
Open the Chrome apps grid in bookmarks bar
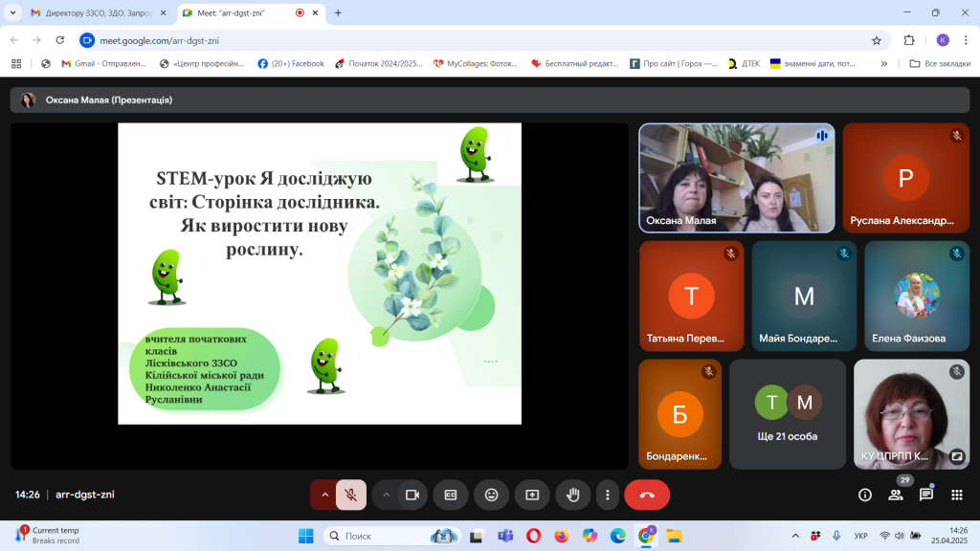pyautogui.click(x=16, y=64)
